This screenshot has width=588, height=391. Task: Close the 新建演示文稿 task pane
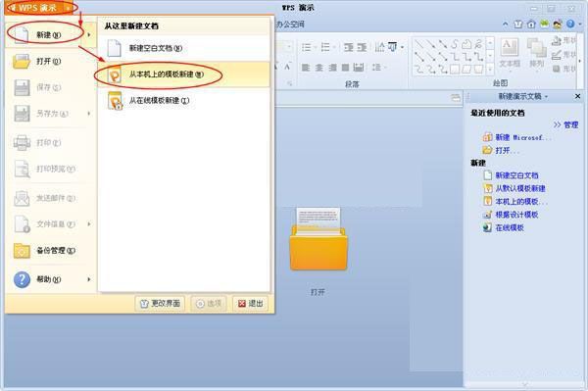pyautogui.click(x=577, y=96)
